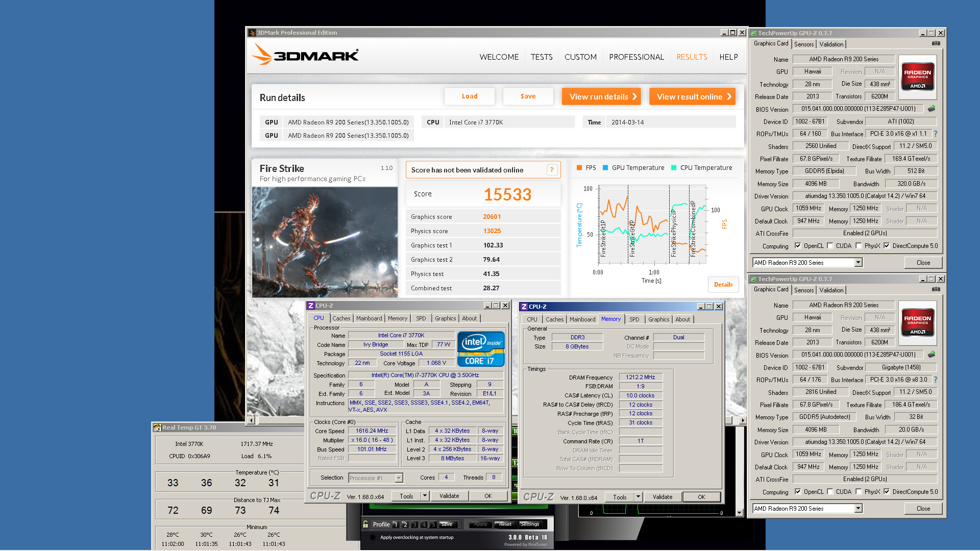Click the title bar icon of top GPU-Z window
Screen dimensions: 980x551
coord(753,33)
